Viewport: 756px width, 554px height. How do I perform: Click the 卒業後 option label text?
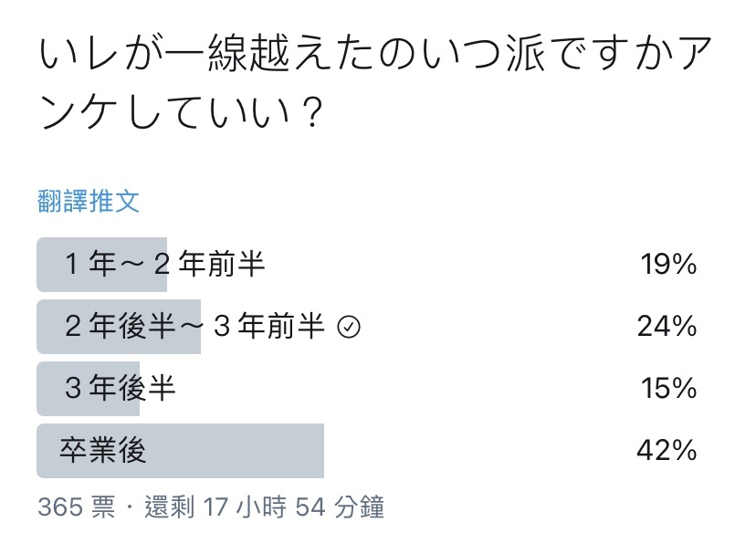point(102,451)
